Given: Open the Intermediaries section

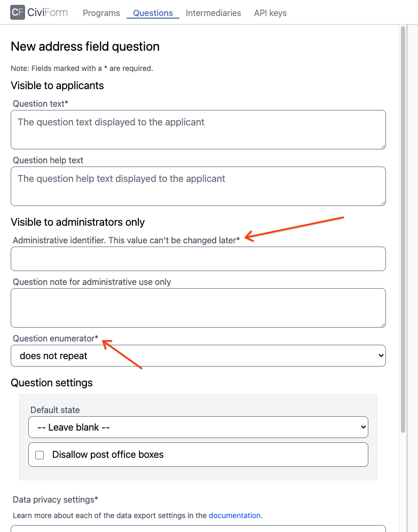Looking at the screenshot, I should (213, 13).
